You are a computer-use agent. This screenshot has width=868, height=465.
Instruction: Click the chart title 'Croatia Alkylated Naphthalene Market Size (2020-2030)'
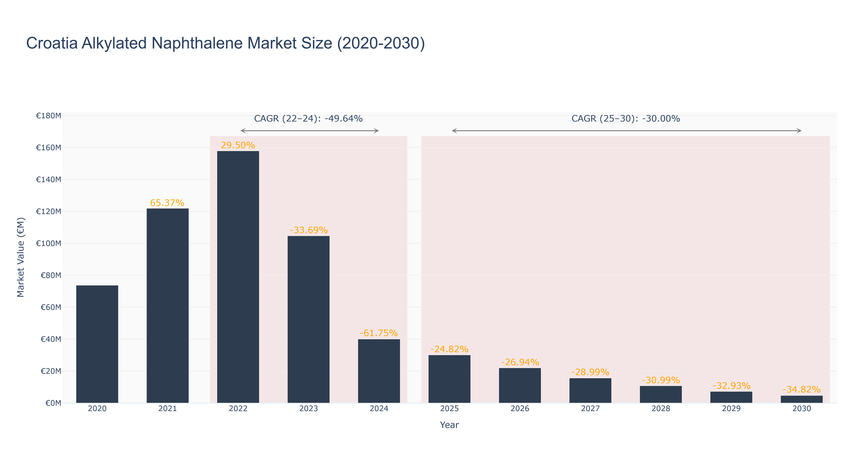[225, 43]
